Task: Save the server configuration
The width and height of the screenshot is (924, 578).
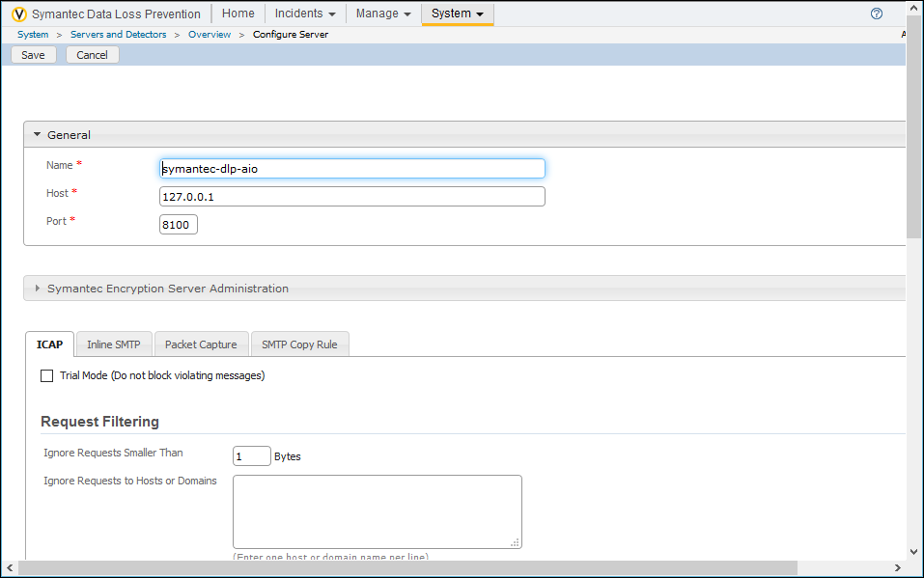Action: [33, 55]
